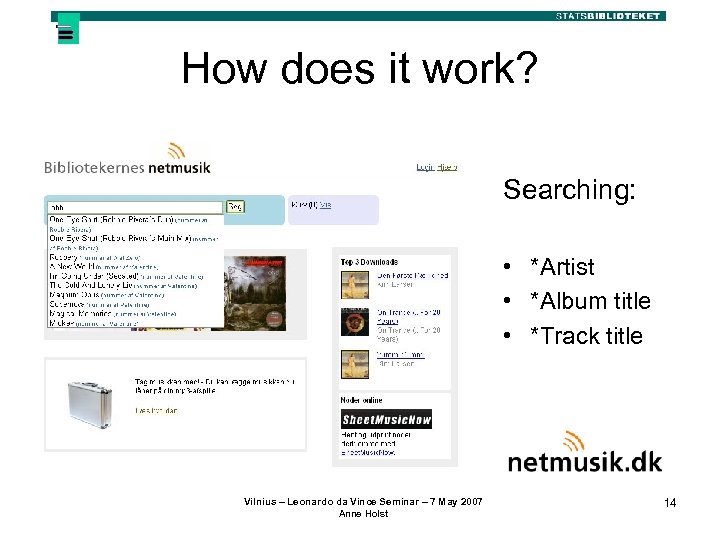Click the *Album title bullet item
The image size is (720, 540).
pyautogui.click(x=591, y=301)
